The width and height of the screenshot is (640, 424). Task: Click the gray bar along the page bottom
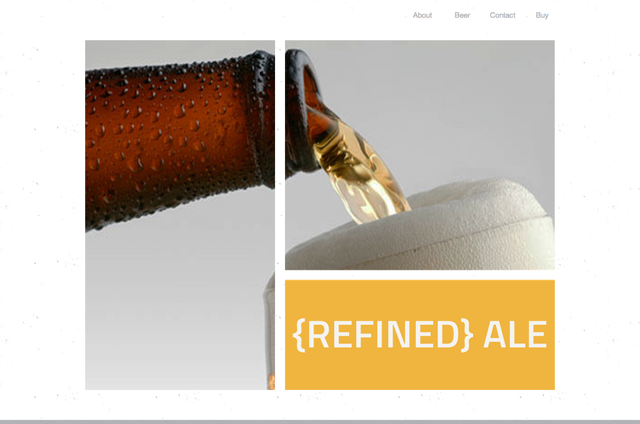coord(320,422)
